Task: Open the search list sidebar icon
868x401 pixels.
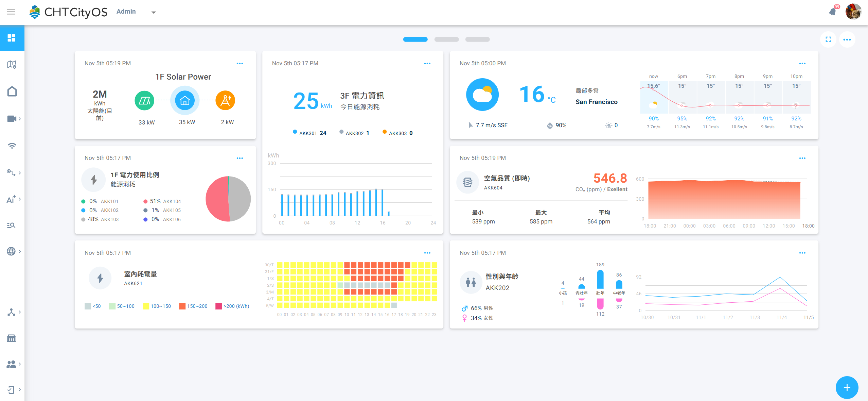Action: (12, 225)
